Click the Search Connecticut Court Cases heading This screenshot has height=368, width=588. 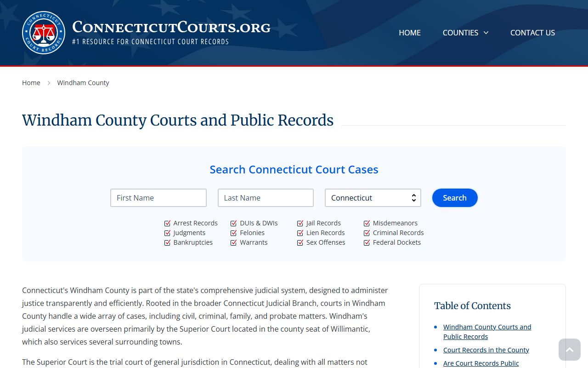294,169
